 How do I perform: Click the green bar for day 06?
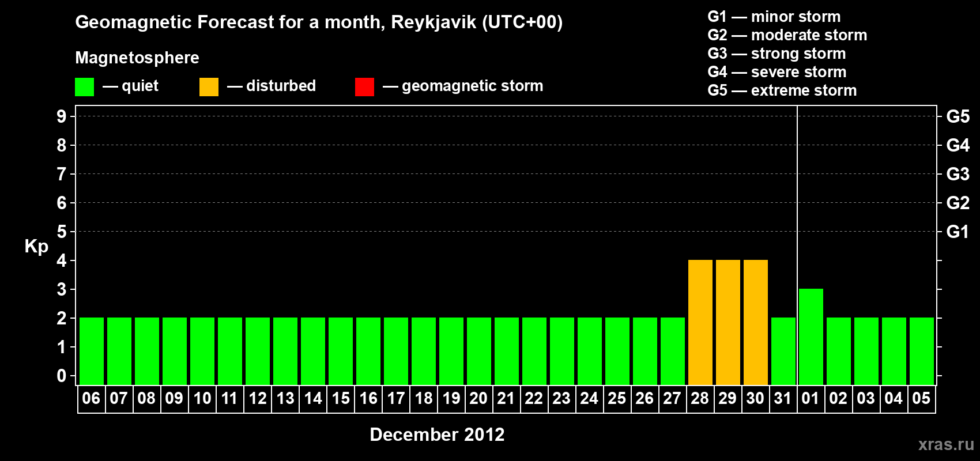(x=92, y=351)
